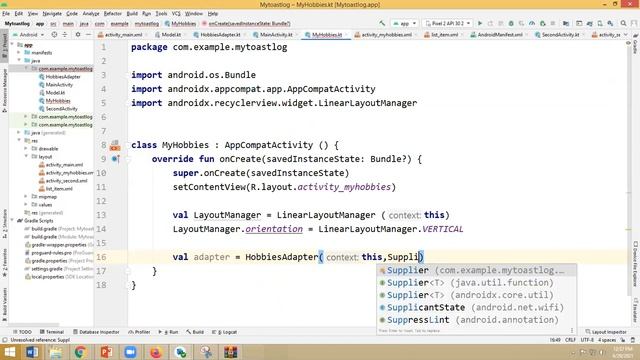Image resolution: width=640 pixels, height=360 pixels.
Task: Expand the drawable folder
Action: pos(26,149)
